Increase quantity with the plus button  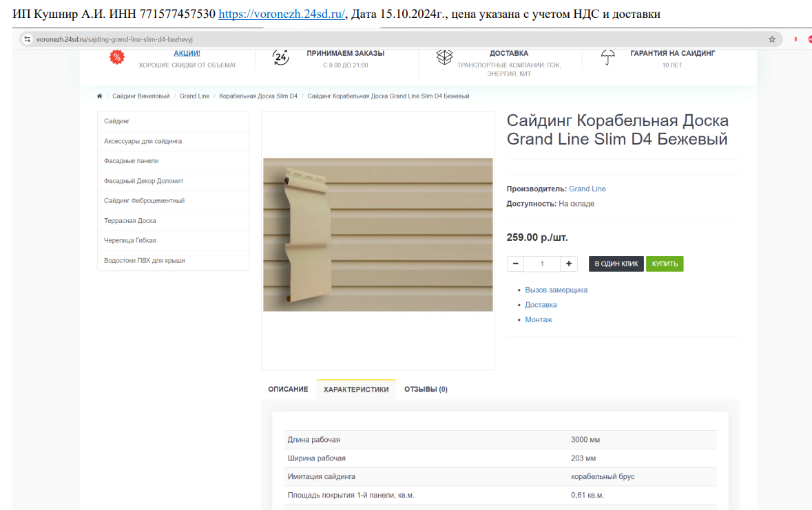click(x=569, y=264)
